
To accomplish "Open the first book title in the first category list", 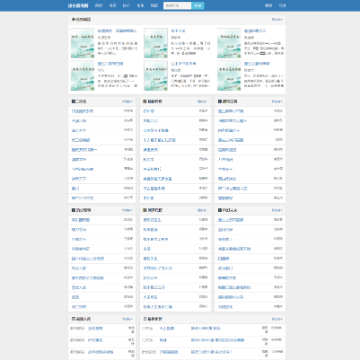I will pyautogui.click(x=83, y=111).
